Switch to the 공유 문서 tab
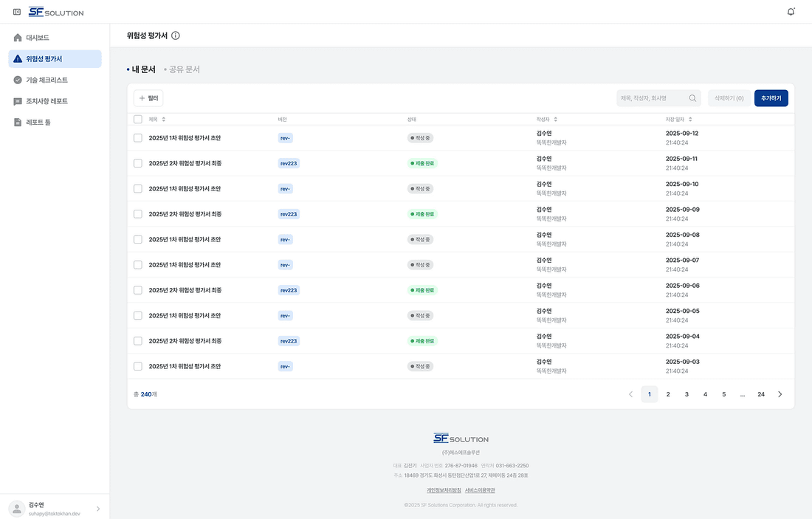812x519 pixels. (x=182, y=69)
